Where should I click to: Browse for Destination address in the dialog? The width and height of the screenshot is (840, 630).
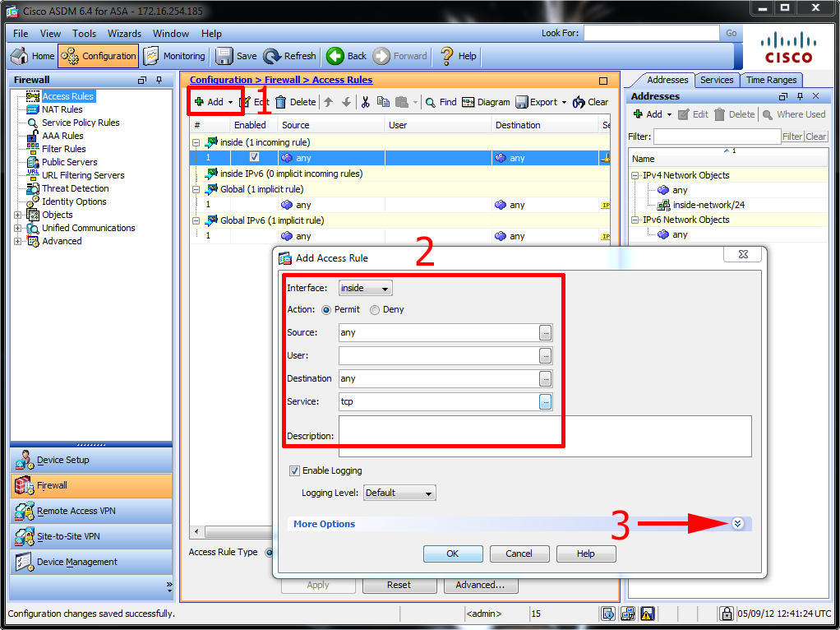pos(546,378)
